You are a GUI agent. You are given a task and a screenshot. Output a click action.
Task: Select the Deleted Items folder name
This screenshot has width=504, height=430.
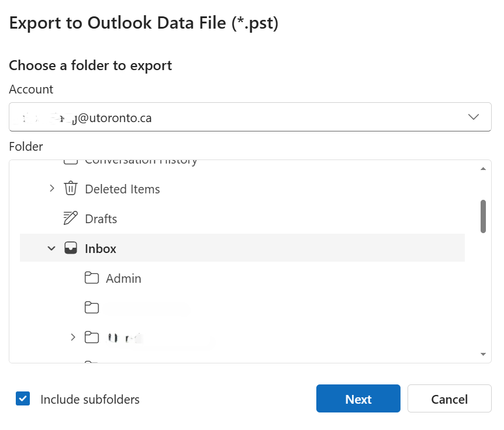point(122,189)
